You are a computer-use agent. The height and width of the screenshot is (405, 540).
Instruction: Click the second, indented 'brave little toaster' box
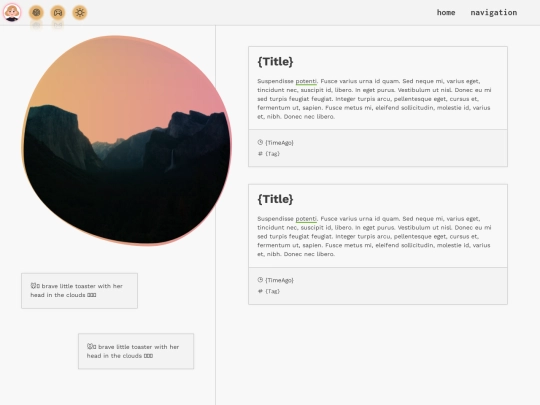click(x=136, y=351)
